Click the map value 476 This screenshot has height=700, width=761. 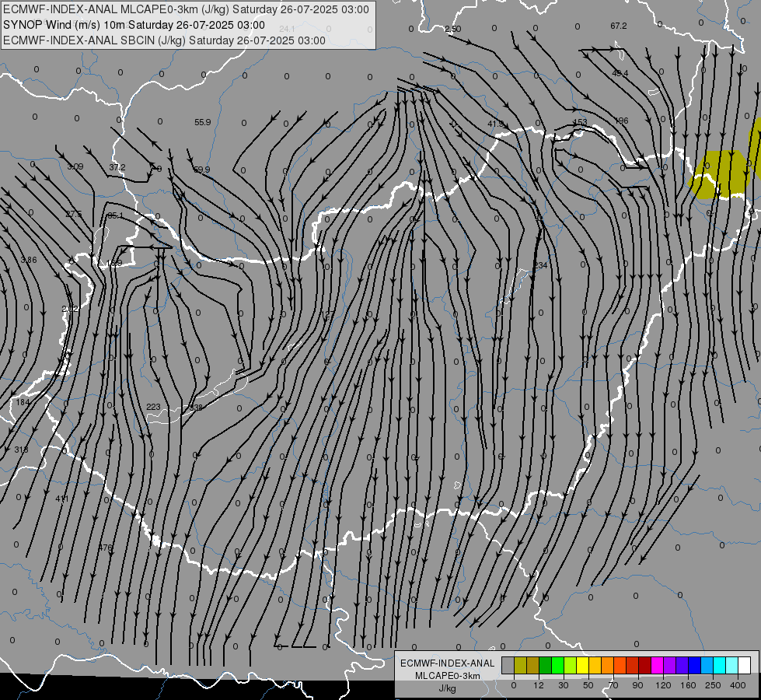point(105,548)
